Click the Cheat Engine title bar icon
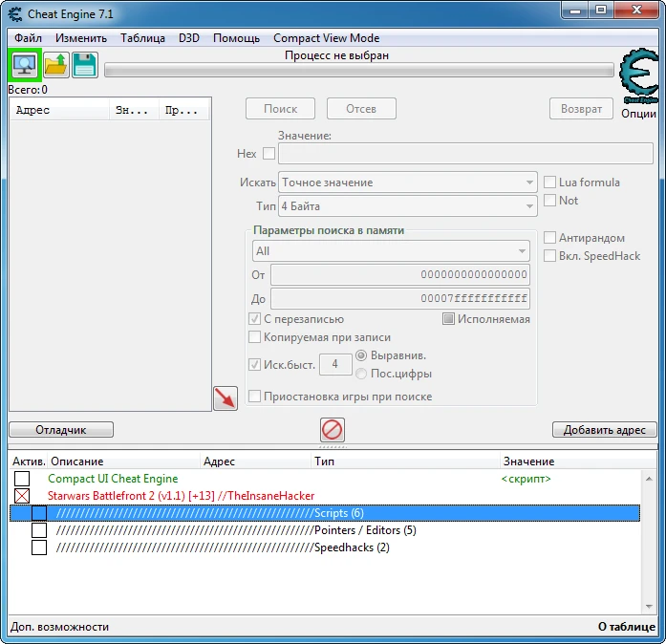This screenshot has width=666, height=644. coord(15,14)
